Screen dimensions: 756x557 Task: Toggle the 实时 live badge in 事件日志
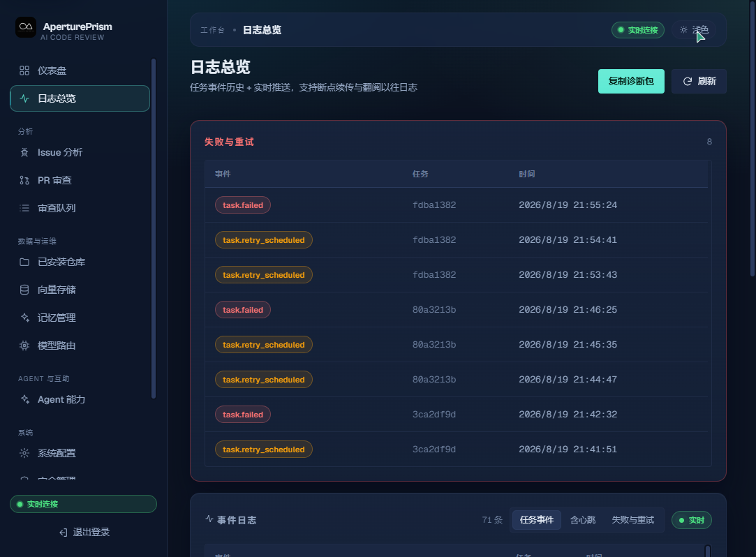point(691,520)
